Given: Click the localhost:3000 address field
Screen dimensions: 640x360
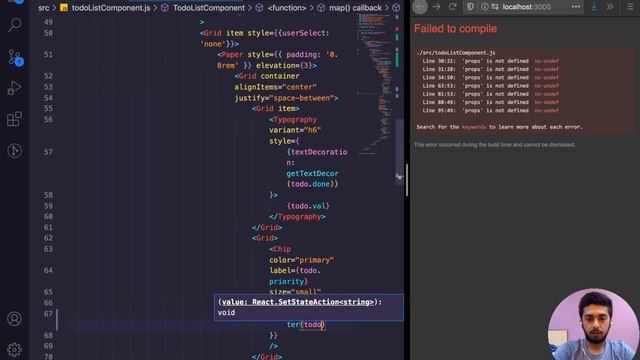Looking at the screenshot, I should [527, 7].
